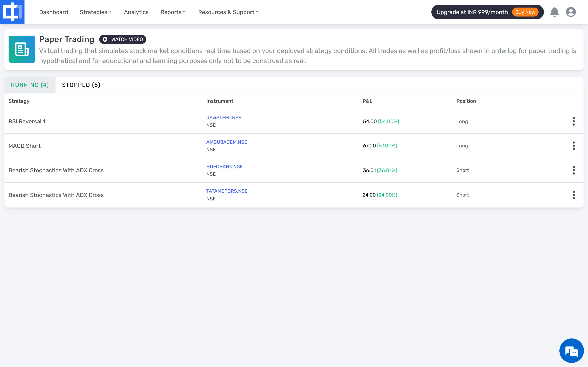Open three-dot menu for RSI Reversal 1

click(x=574, y=121)
